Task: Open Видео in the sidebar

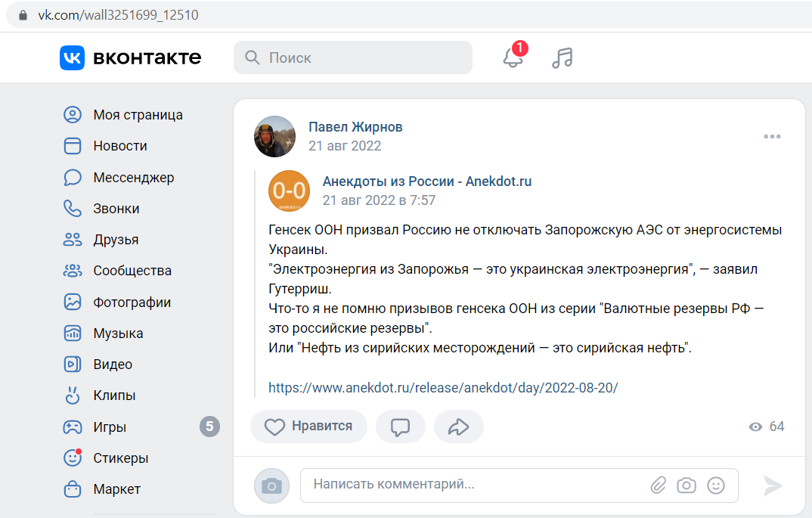Action: pos(113,364)
